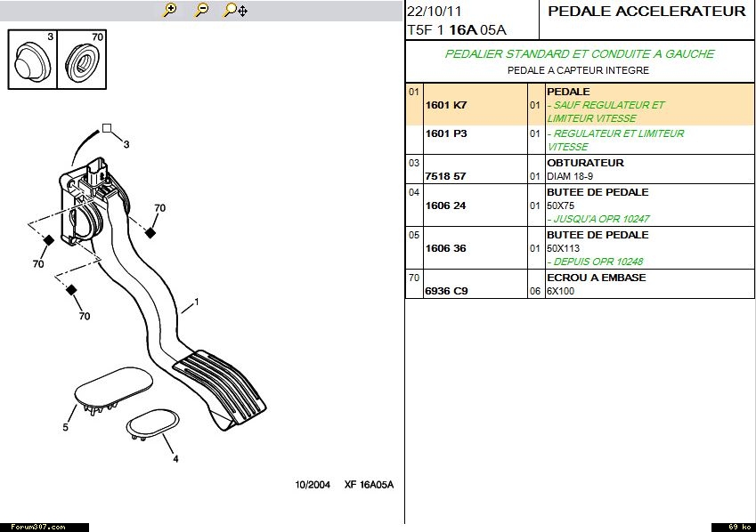Screen dimensions: 756x532
Task: Click callout number 5 under large pad
Action: pos(65,428)
